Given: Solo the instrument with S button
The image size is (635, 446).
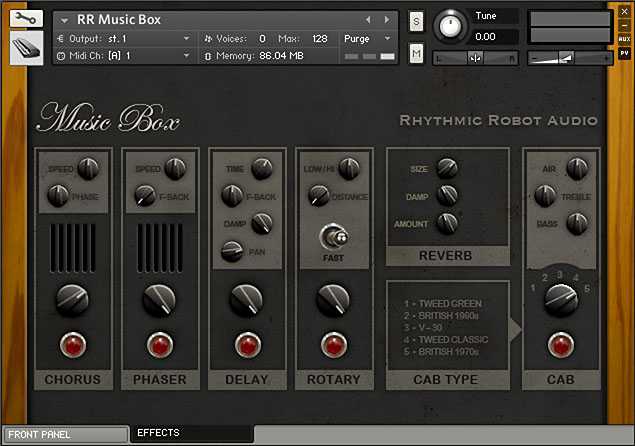Looking at the screenshot, I should pyautogui.click(x=417, y=21).
